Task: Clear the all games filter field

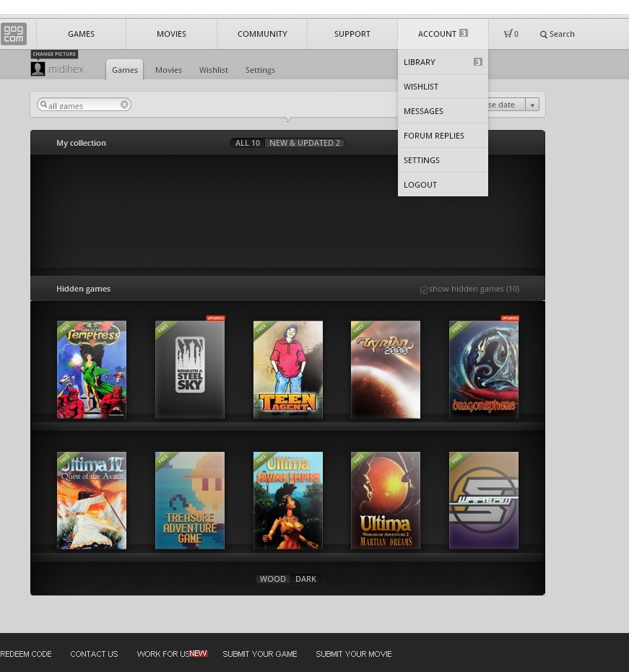Action: (124, 105)
